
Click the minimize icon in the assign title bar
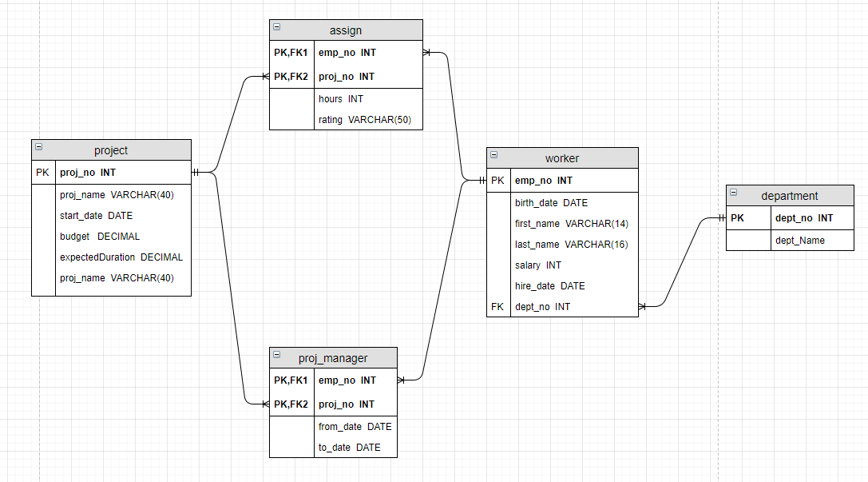pyautogui.click(x=276, y=26)
